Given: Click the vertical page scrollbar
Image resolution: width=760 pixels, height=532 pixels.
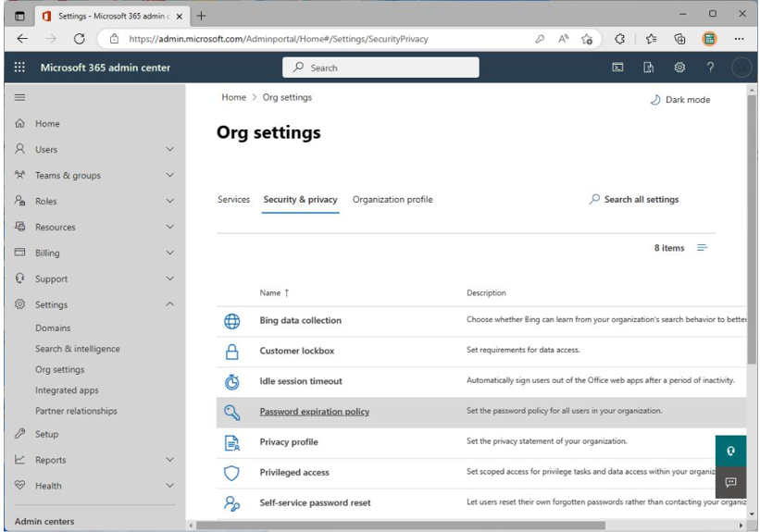Looking at the screenshot, I should tap(752, 229).
